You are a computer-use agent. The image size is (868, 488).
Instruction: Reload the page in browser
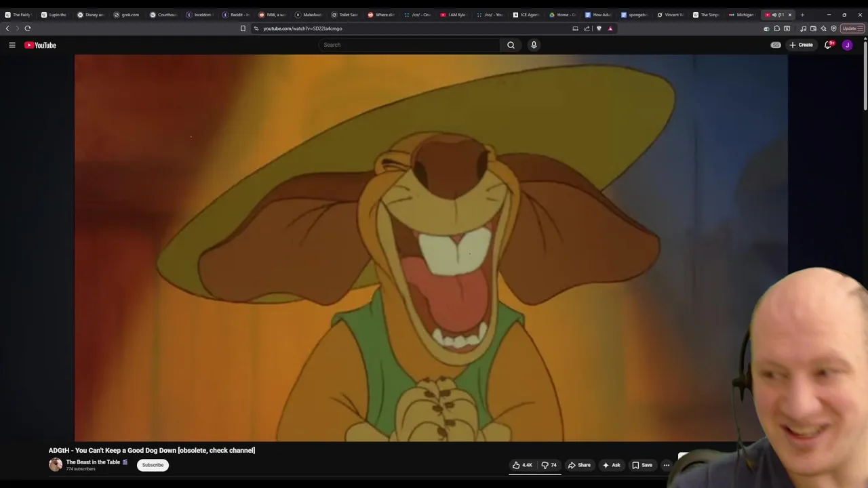tap(28, 28)
